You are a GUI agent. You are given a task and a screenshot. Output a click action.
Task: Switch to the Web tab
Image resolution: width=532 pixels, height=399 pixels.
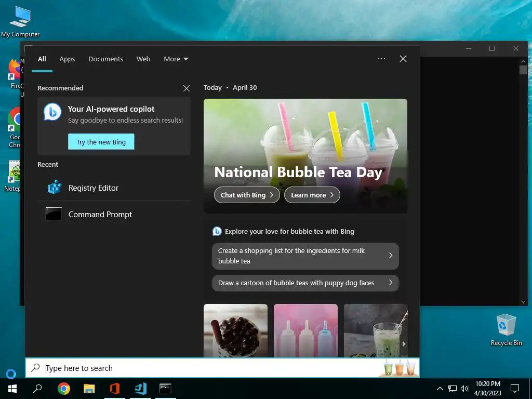click(143, 59)
